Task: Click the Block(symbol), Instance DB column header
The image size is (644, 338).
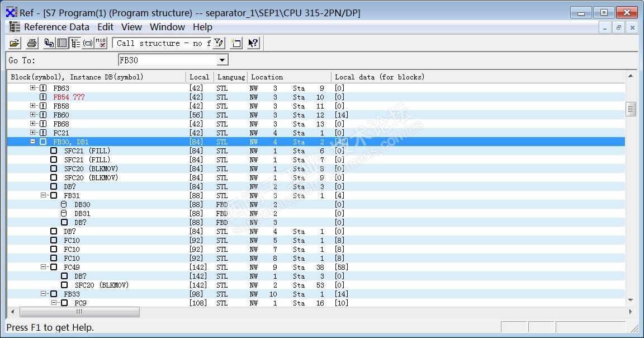Action: coord(97,77)
